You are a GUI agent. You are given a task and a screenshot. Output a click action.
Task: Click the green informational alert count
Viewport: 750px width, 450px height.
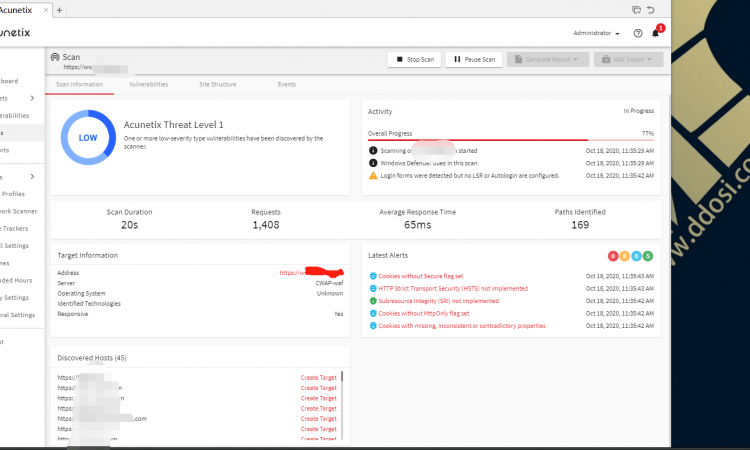click(648, 256)
